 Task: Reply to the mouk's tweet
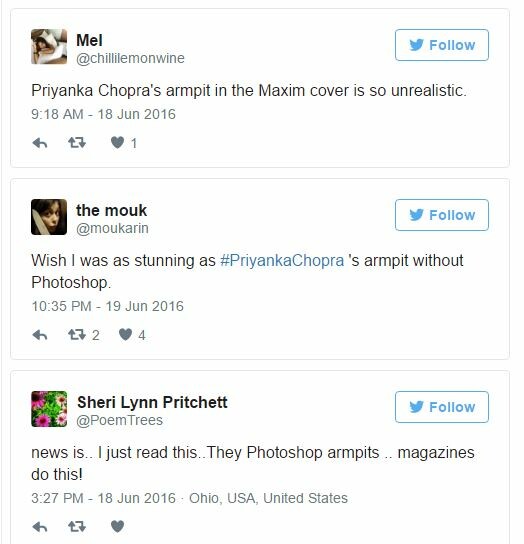click(x=40, y=335)
